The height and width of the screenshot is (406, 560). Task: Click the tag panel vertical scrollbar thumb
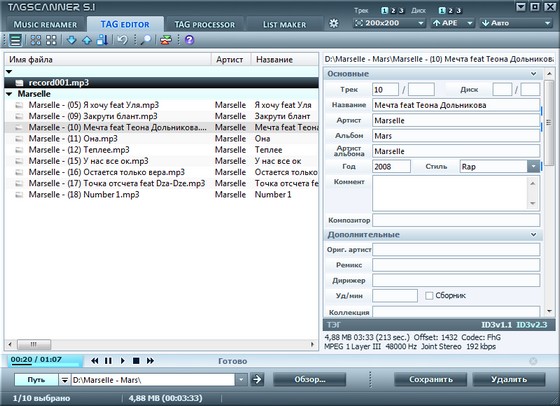(549, 122)
